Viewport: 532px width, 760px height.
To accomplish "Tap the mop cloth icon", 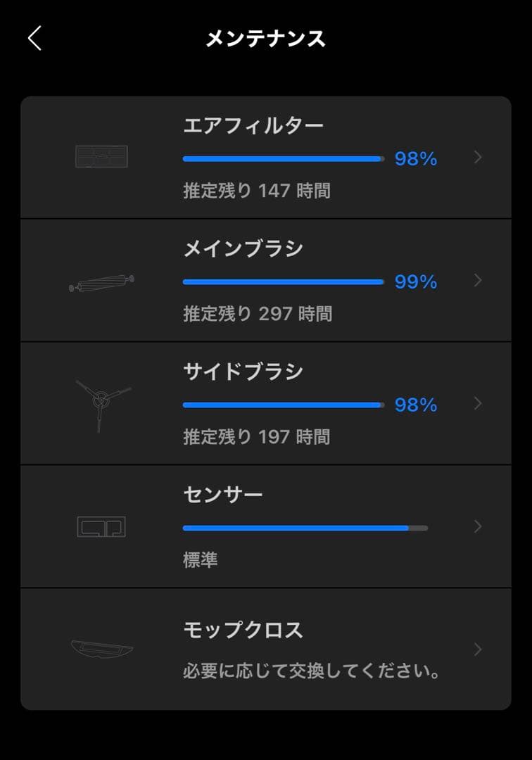I will click(101, 649).
